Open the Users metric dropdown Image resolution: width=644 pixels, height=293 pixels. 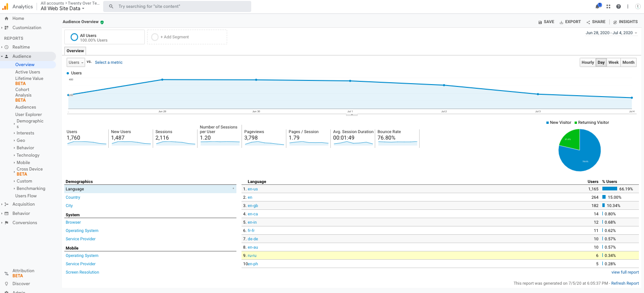[76, 62]
